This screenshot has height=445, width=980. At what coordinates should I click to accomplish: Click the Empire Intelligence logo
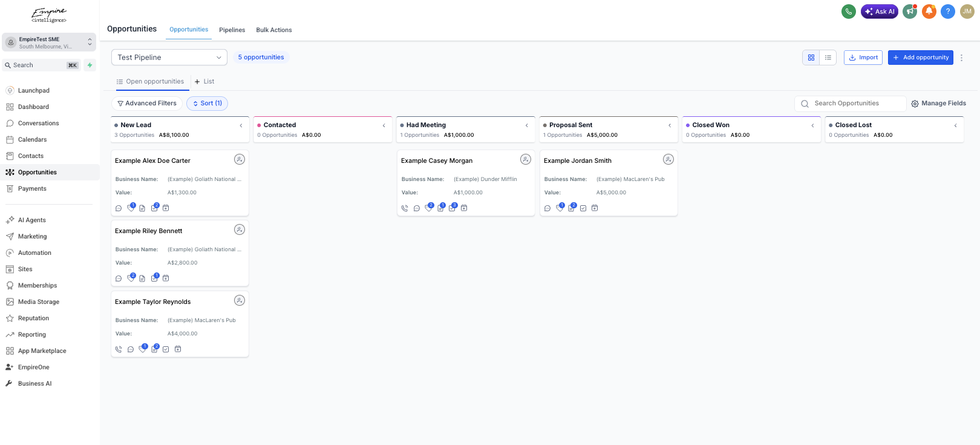coord(49,15)
